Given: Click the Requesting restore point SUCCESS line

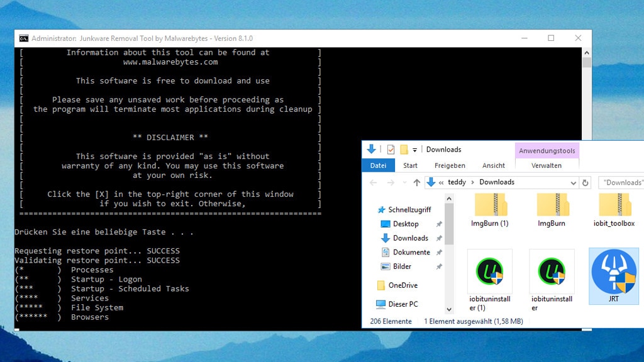Looking at the screenshot, I should pos(97,251).
